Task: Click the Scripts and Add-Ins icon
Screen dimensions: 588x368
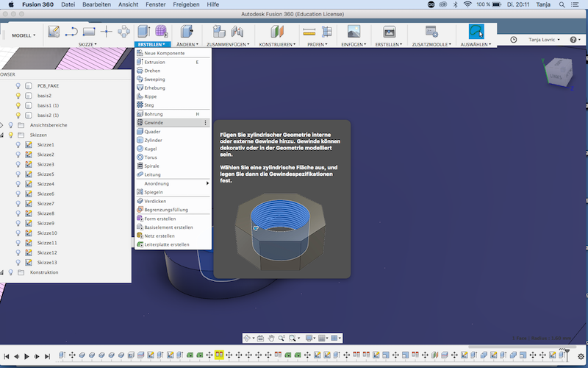Action: pos(431,32)
